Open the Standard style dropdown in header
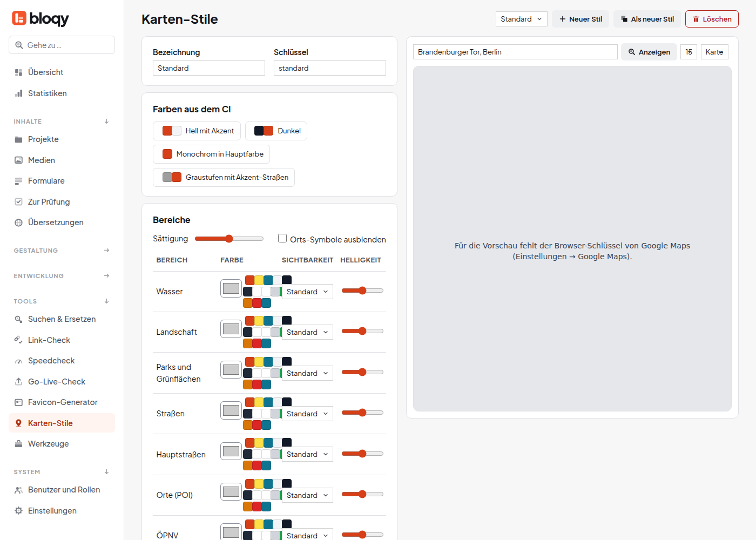 click(522, 19)
